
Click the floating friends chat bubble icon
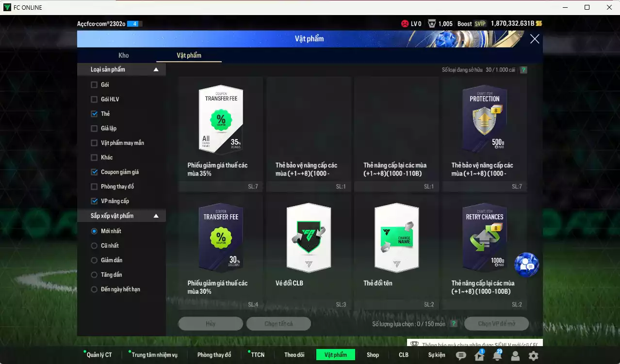coord(526,265)
